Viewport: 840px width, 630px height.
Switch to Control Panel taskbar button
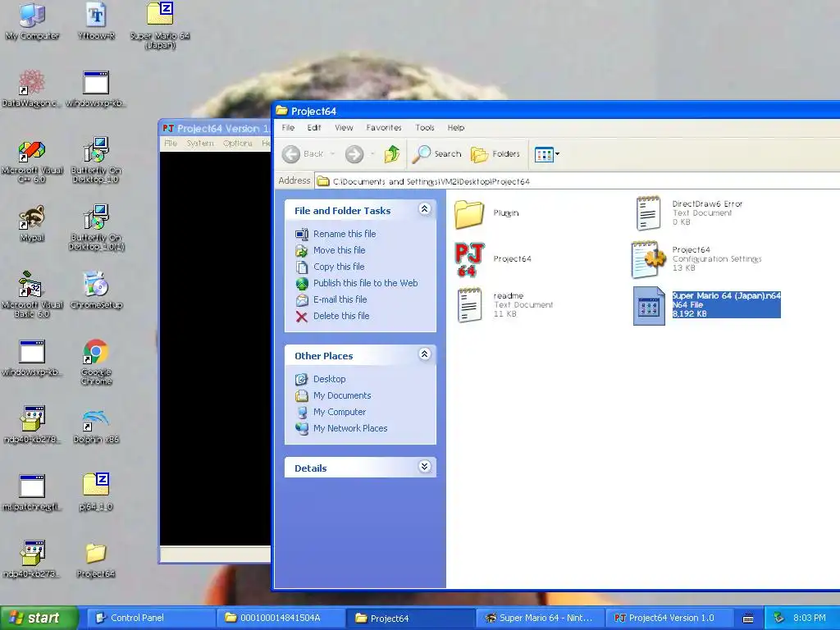(151, 618)
